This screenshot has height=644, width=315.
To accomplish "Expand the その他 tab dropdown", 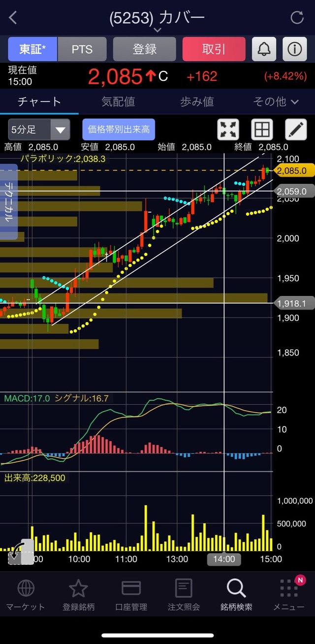I will (276, 101).
